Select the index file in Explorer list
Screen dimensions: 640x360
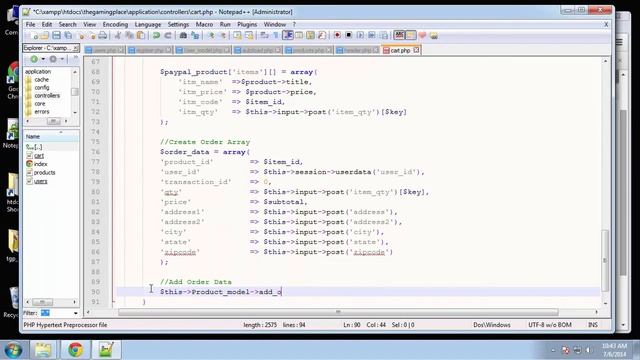40,164
